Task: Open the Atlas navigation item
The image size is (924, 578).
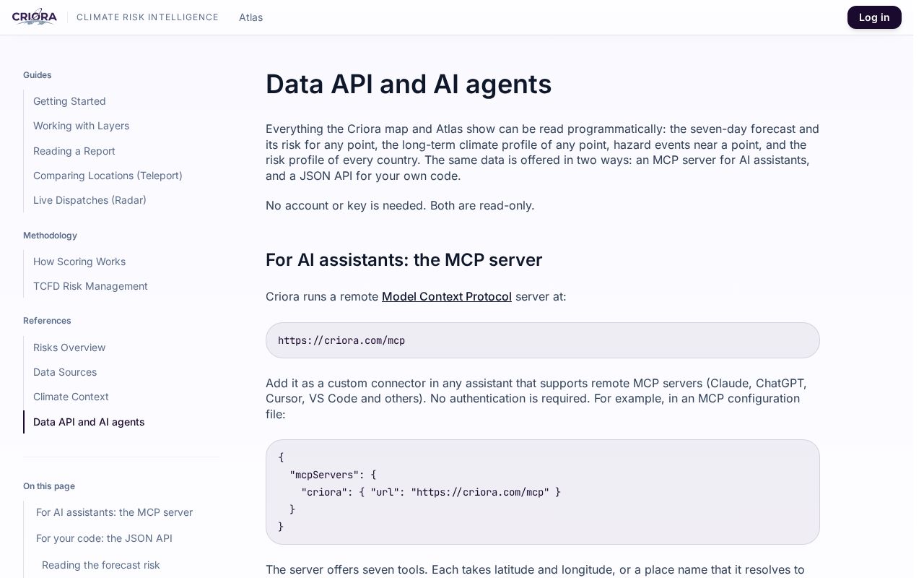Action: click(x=250, y=17)
